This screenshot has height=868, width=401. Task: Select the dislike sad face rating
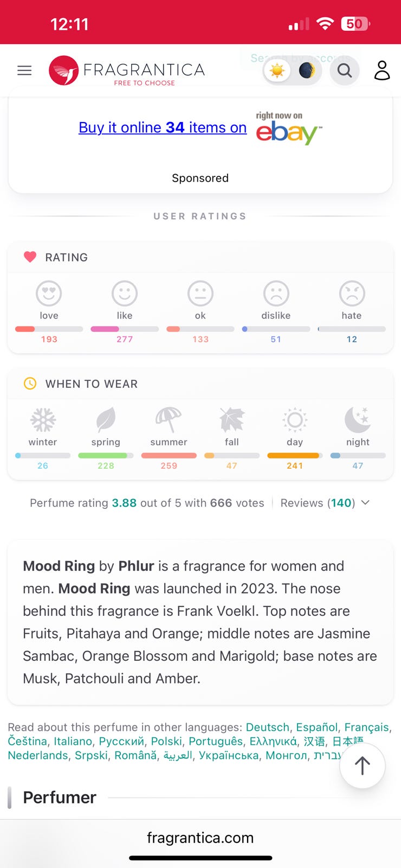click(x=276, y=293)
